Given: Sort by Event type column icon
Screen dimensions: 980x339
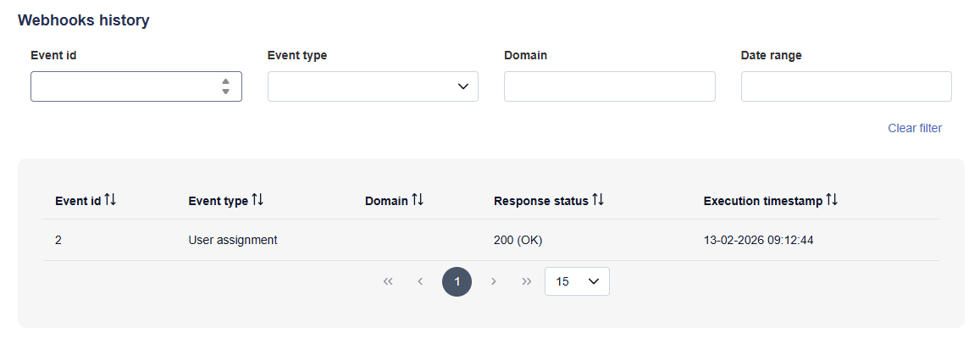Looking at the screenshot, I should click(258, 200).
